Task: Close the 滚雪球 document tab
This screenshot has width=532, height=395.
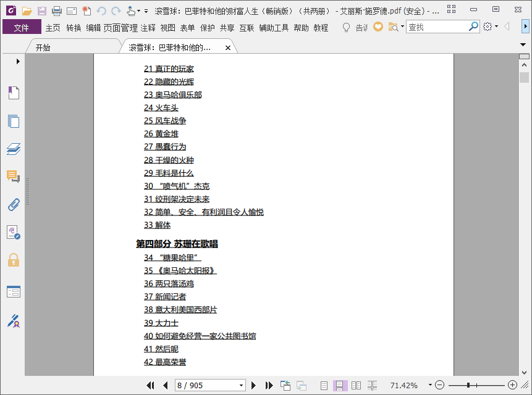Action: pyautogui.click(x=228, y=48)
